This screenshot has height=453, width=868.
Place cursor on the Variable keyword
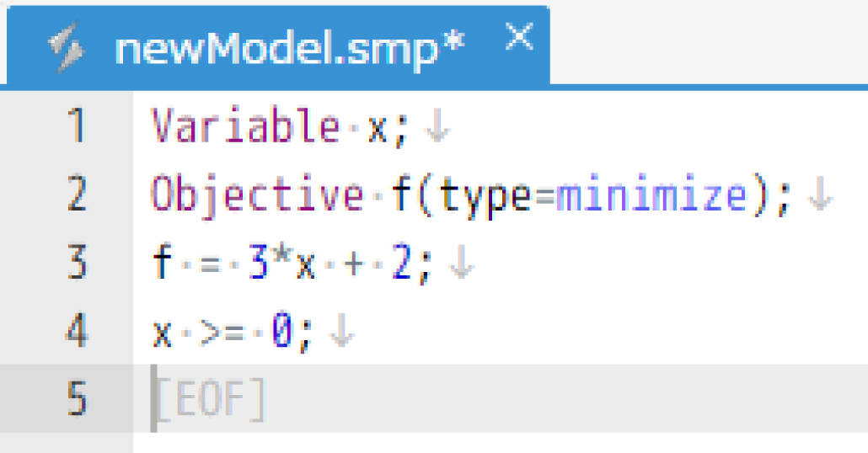click(x=245, y=125)
